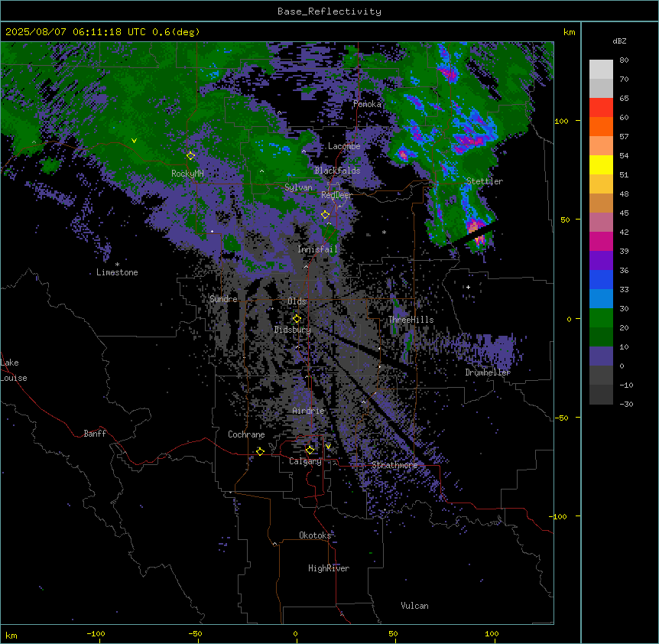Pick the yellow 54-51 dBZ legend swatch
This screenshot has height=644, width=659.
pos(601,165)
